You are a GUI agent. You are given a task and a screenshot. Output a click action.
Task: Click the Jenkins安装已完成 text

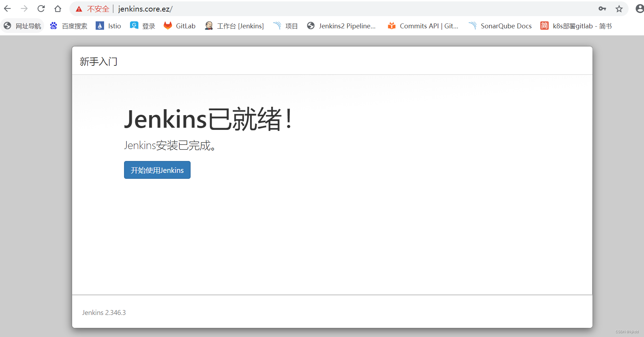[x=170, y=145]
